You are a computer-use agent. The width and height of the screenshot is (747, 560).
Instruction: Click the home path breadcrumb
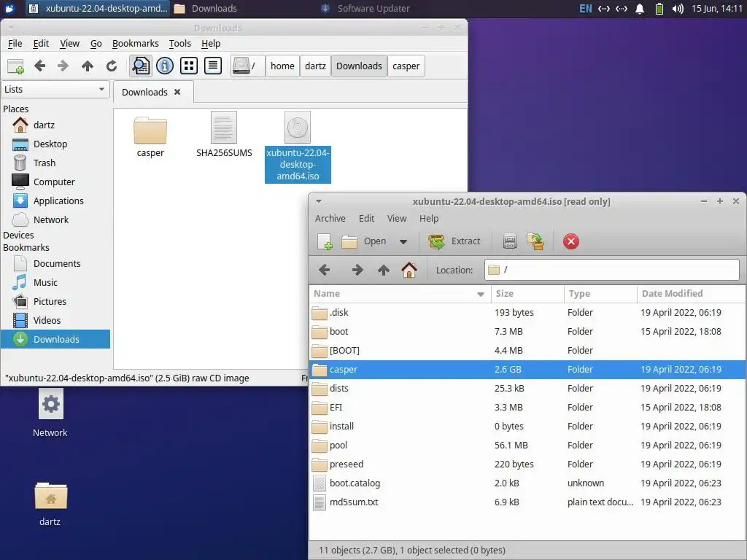click(282, 66)
